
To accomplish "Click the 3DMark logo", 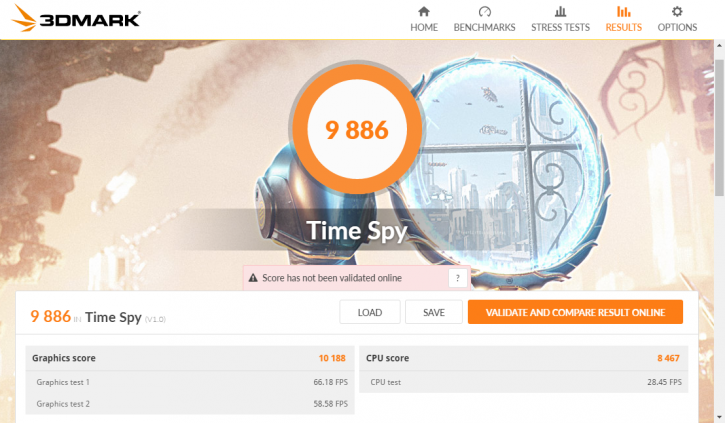I will (75, 18).
